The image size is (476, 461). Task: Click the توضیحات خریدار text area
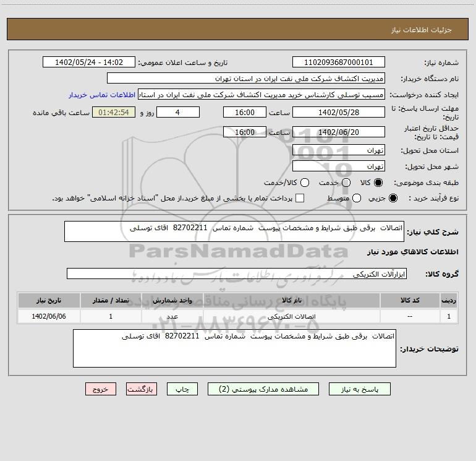tap(234, 348)
